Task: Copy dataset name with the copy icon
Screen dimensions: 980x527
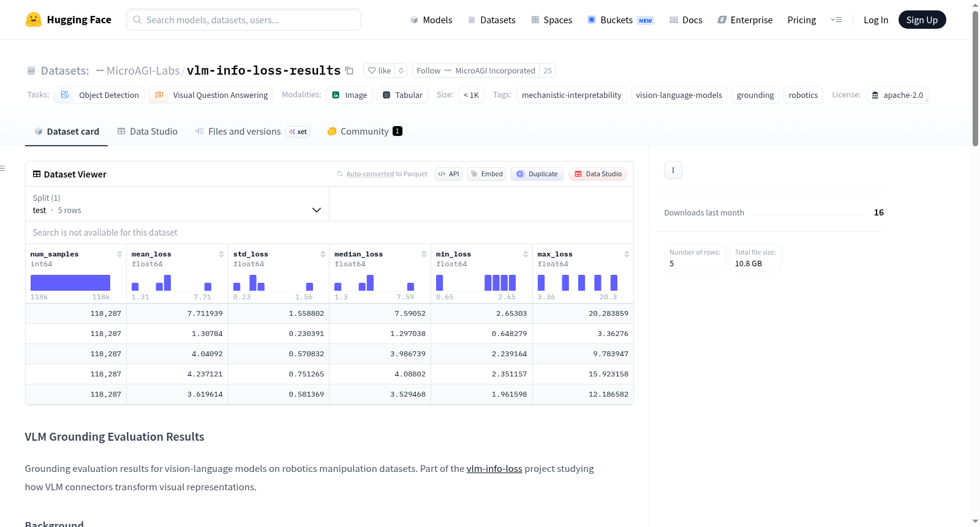Action: coord(349,70)
